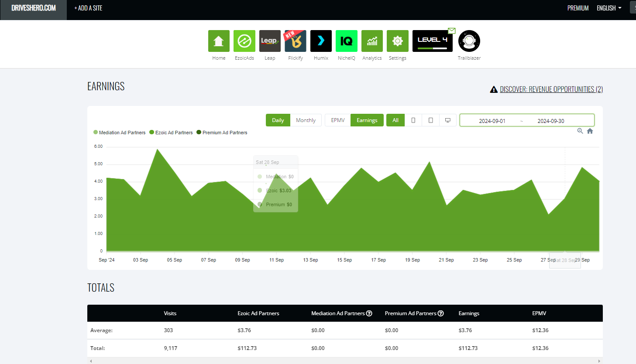Click the envelope notification icon

point(452,31)
